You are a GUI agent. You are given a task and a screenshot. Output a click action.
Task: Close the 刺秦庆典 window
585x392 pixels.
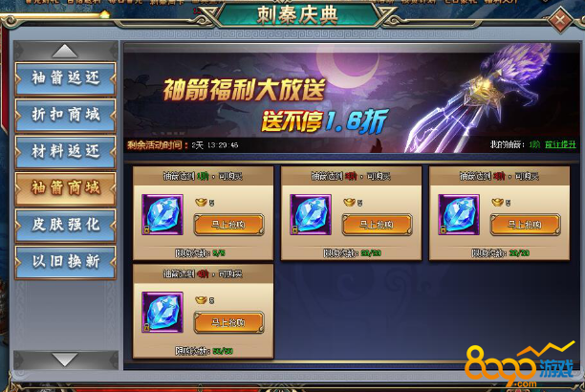tap(559, 20)
